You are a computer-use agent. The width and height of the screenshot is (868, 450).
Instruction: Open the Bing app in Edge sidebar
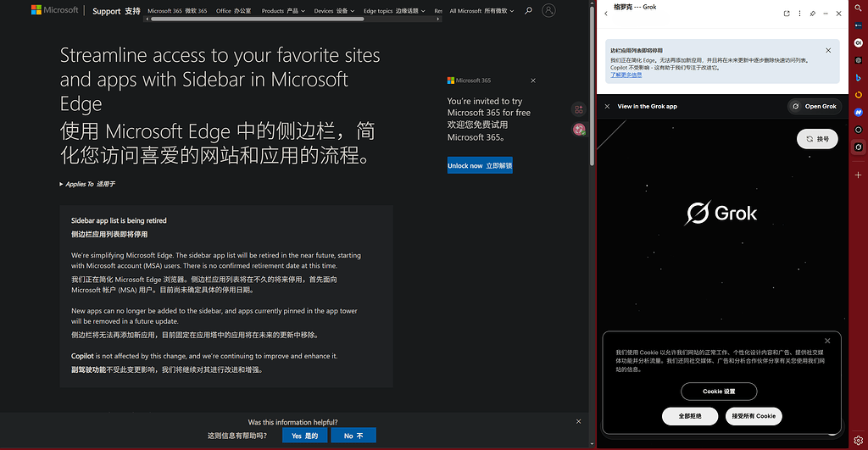tap(858, 77)
